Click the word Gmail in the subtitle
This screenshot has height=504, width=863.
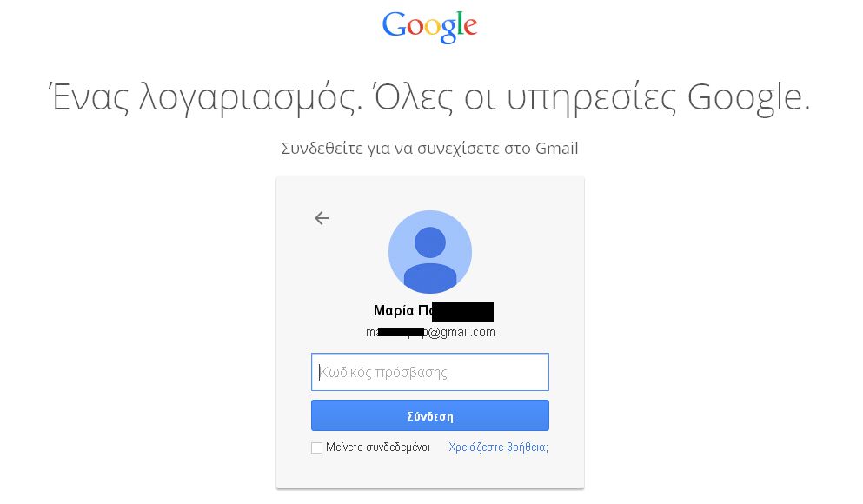[556, 149]
